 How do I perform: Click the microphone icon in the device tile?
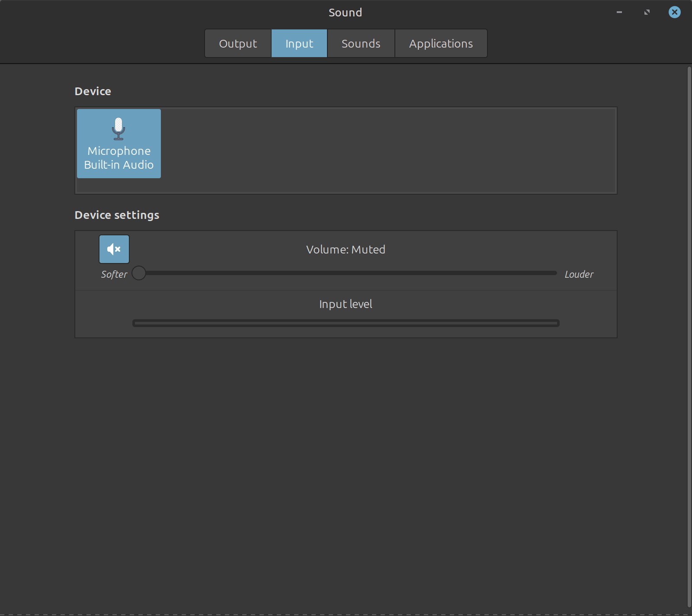(x=119, y=129)
